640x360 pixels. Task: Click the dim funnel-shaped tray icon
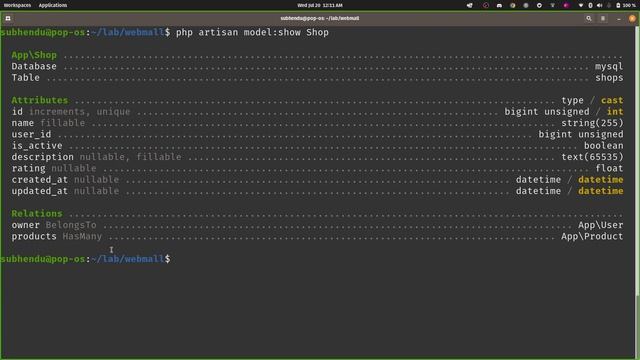pos(552,5)
